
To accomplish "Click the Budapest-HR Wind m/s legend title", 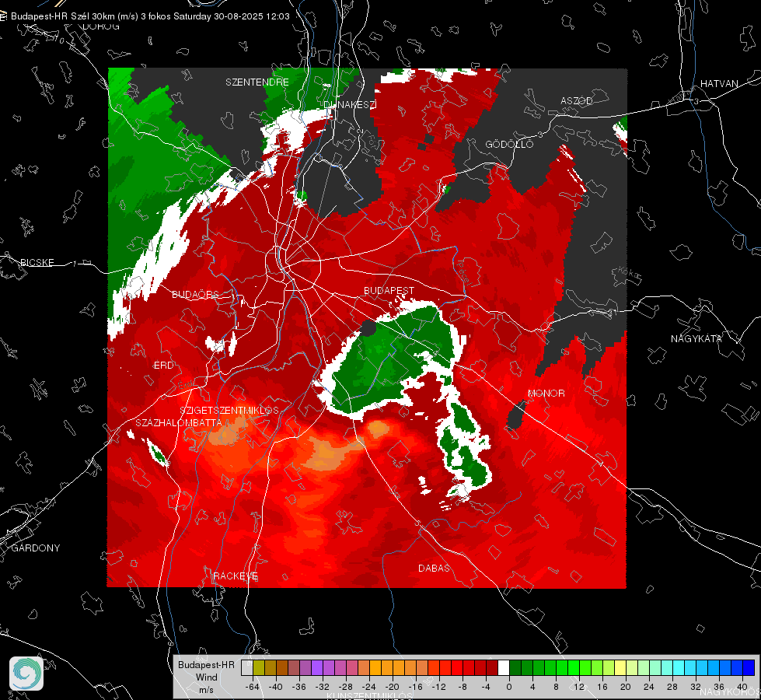I will 206,677.
